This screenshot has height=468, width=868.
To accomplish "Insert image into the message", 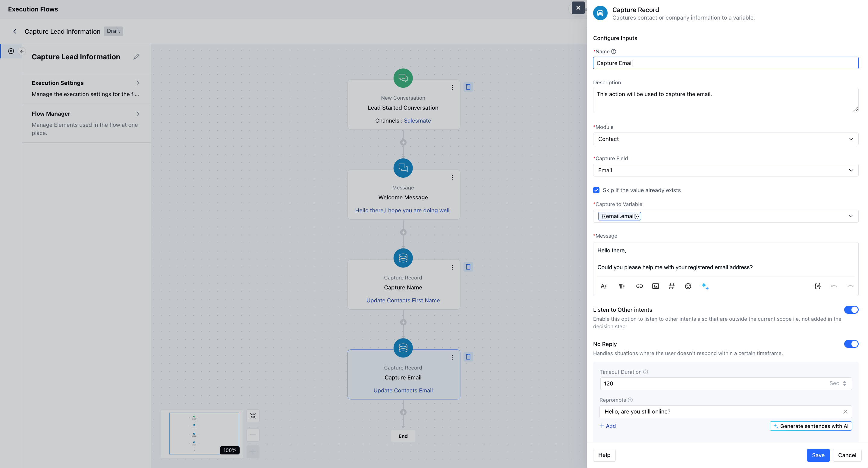I will pyautogui.click(x=656, y=286).
